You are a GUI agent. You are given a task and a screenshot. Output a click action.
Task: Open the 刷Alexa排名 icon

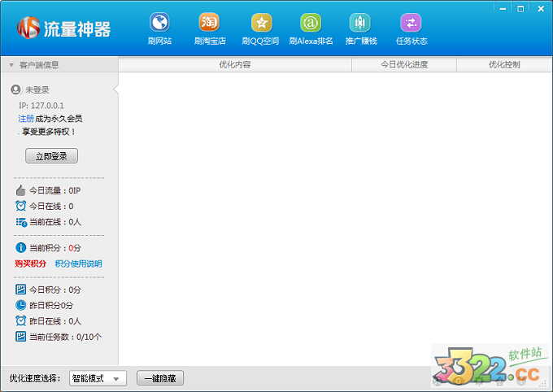[311, 23]
